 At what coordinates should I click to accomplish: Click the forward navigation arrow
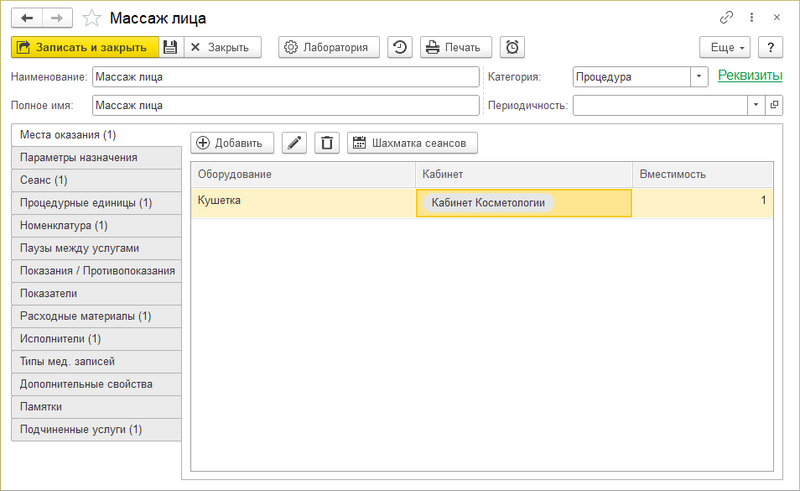[x=57, y=18]
